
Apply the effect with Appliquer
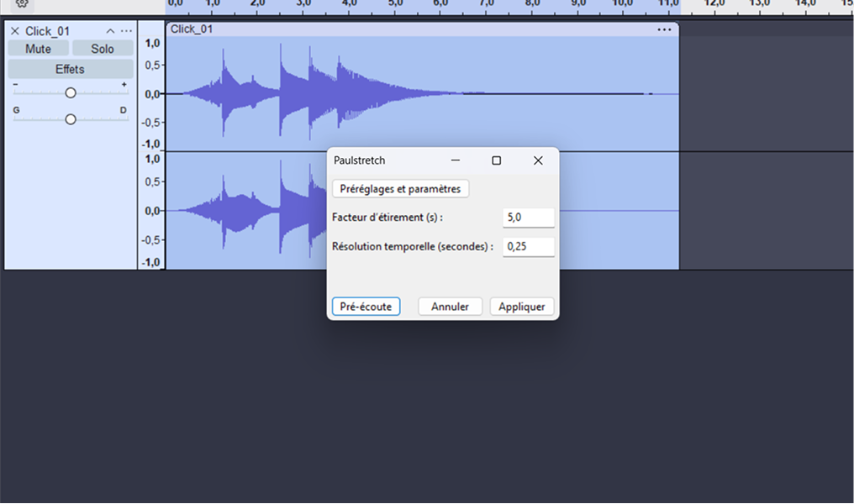(x=521, y=307)
